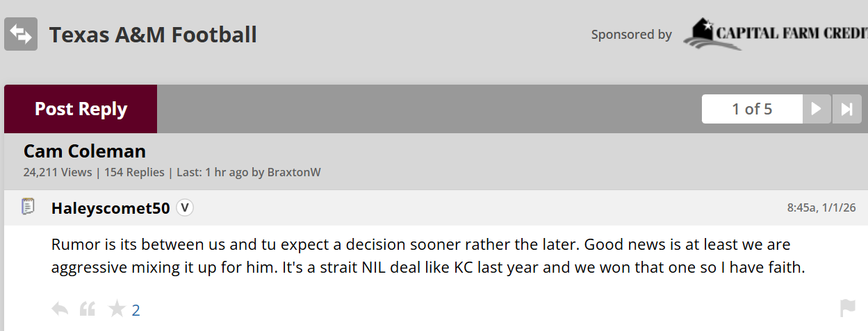Open the Texas A&M Football forum heading
The width and height of the screenshot is (868, 331).
(153, 34)
